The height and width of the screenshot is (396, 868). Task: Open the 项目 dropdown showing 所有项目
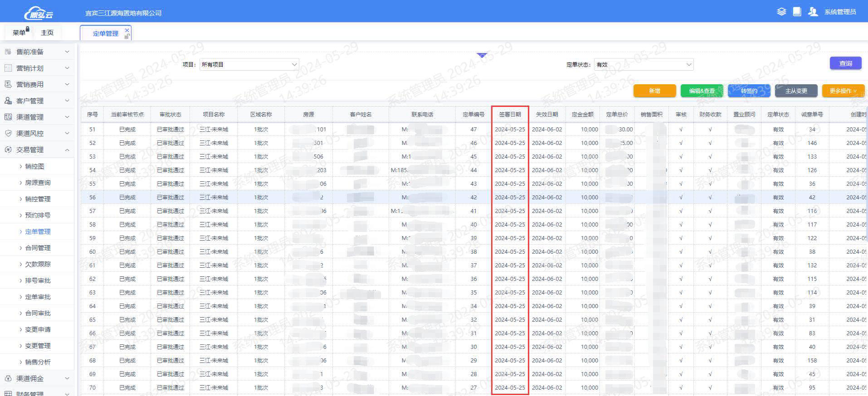click(x=249, y=64)
